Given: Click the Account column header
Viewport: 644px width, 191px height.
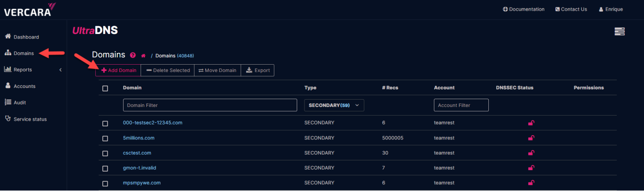Looking at the screenshot, I should pos(444,88).
